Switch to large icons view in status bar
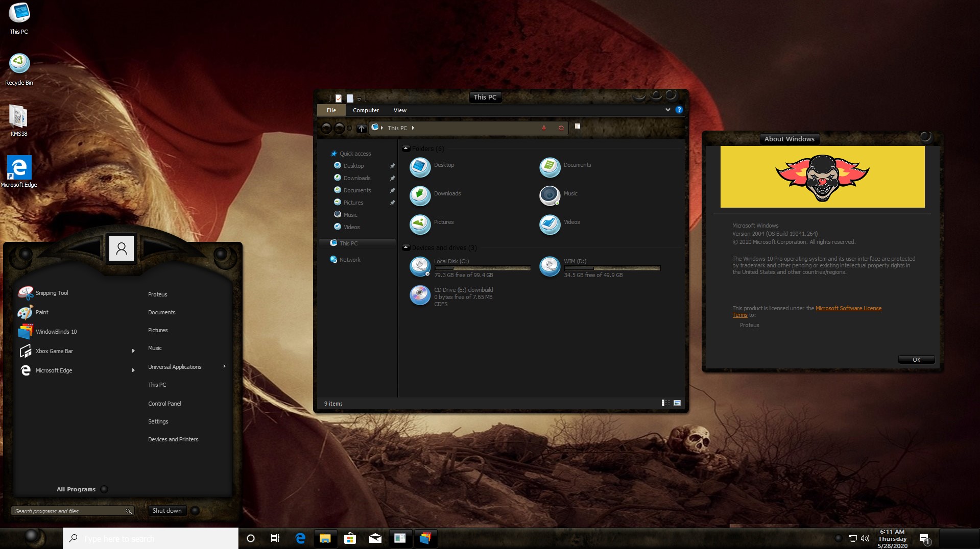Viewport: 980px width, 549px height. [677, 403]
